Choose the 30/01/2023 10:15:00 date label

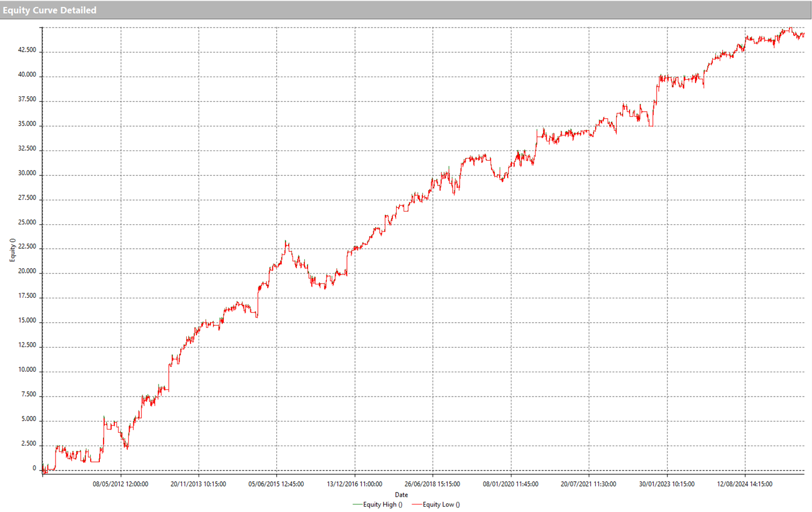[x=666, y=484]
